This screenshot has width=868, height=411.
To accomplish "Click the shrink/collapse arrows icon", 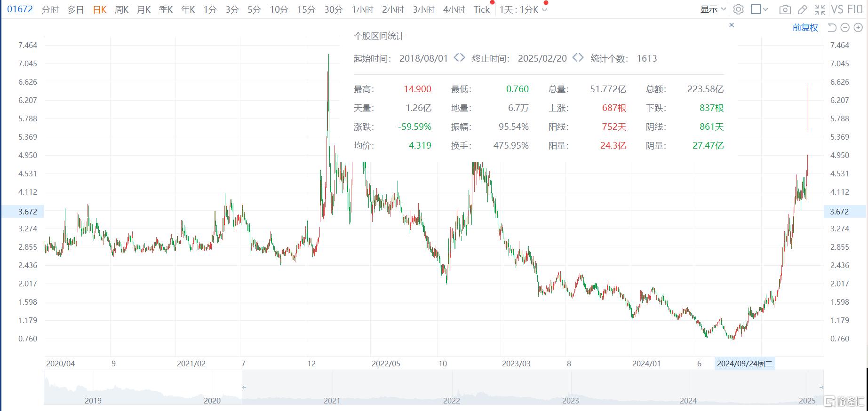I will (820, 9).
